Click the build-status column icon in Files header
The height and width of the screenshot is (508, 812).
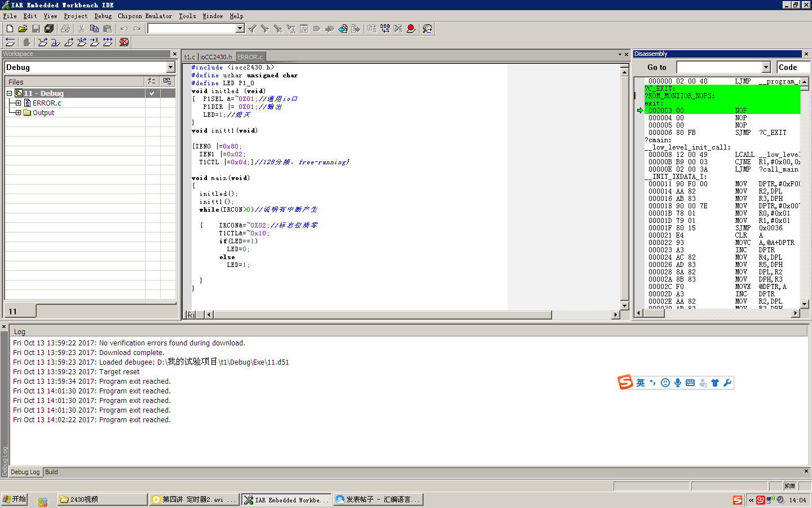(152, 81)
